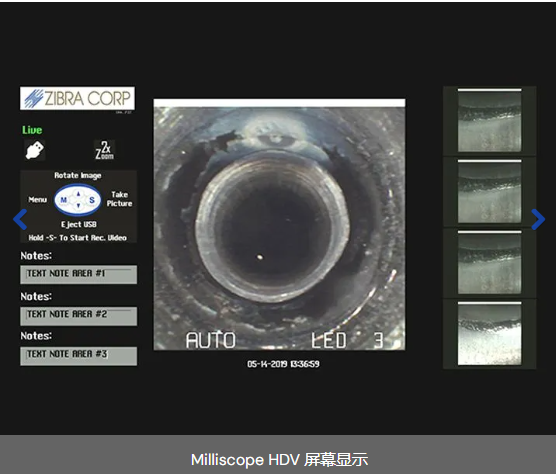This screenshot has width=556, height=474.
Task: Click into Text Note Area #2 field
Action: 79,316
